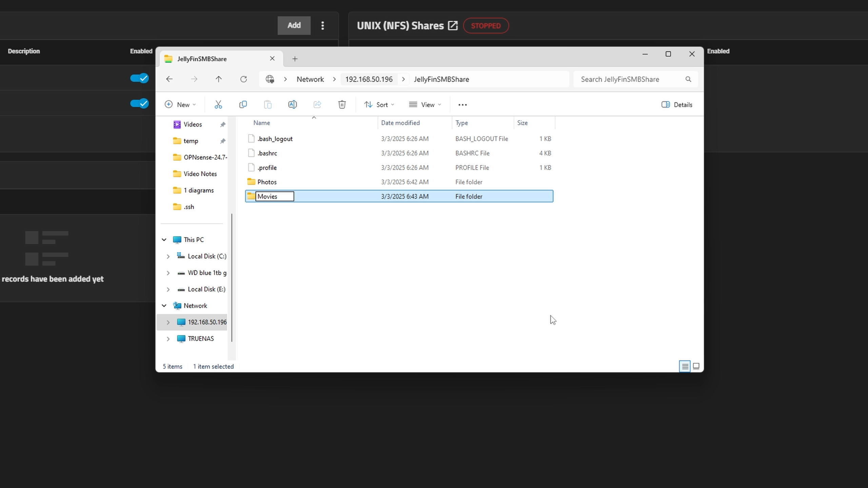The width and height of the screenshot is (868, 488).
Task: Collapse the Network tree node
Action: (x=164, y=306)
